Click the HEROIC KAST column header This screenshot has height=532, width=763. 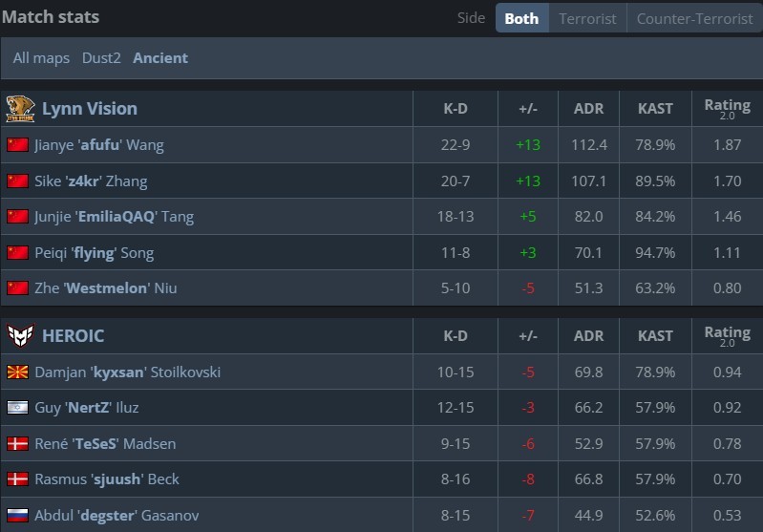click(655, 335)
